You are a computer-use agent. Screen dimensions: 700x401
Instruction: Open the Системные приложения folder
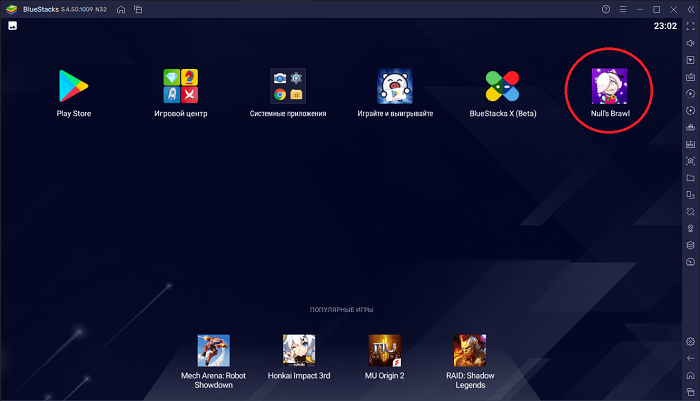click(x=288, y=86)
